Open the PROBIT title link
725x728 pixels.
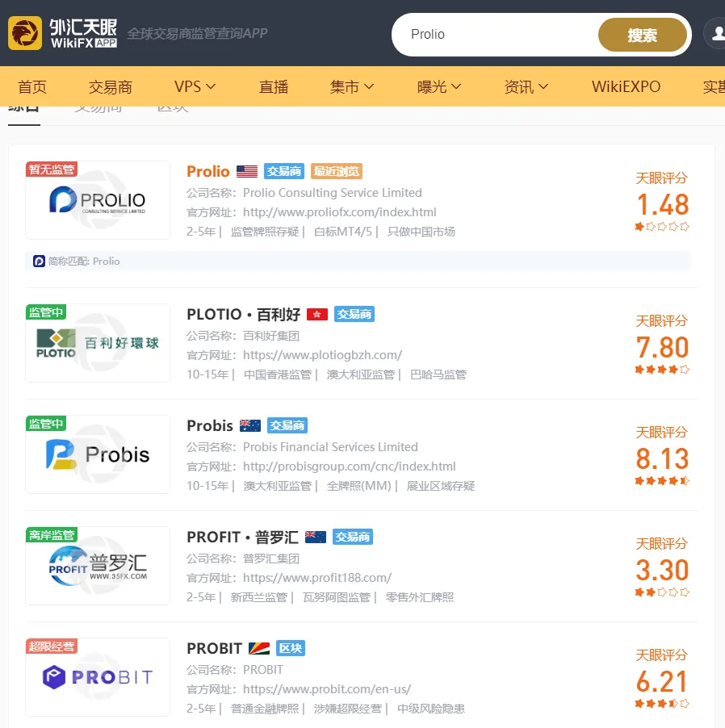[x=215, y=648]
